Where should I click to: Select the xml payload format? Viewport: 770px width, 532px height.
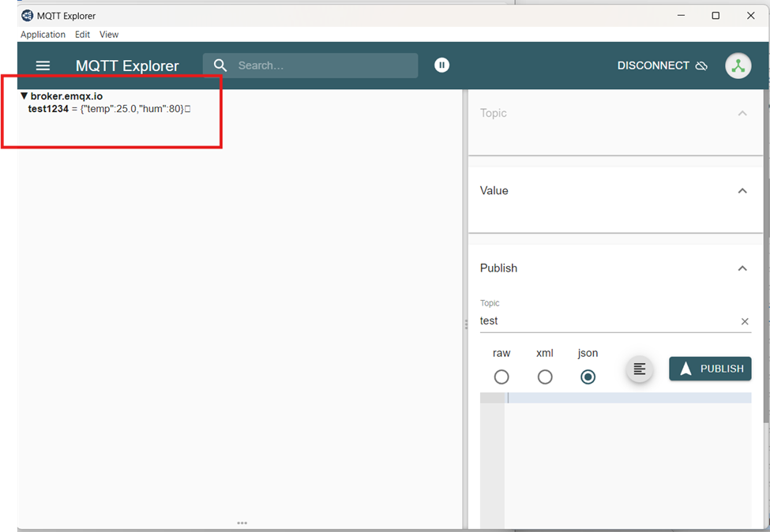click(545, 377)
